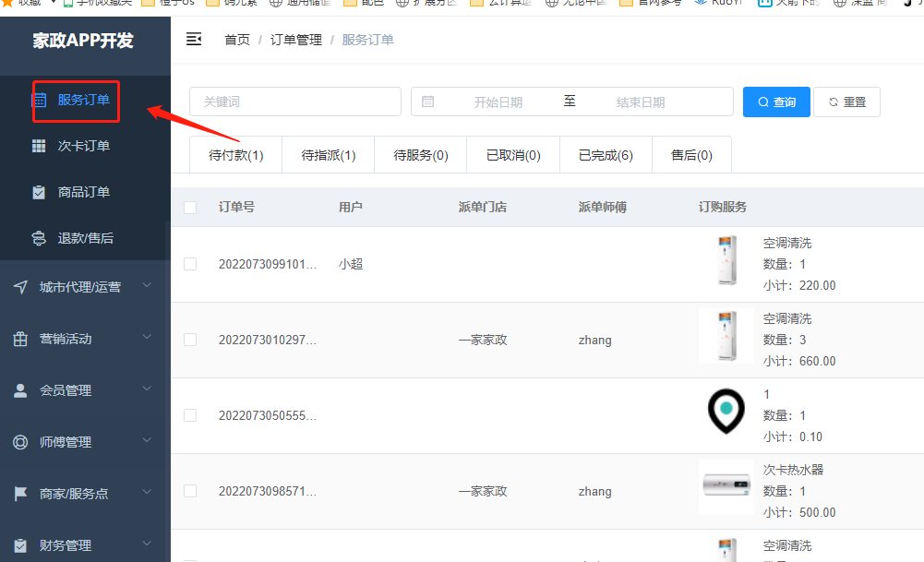
Task: Open the water heater thumbnail for 次卡热水器
Action: [726, 487]
